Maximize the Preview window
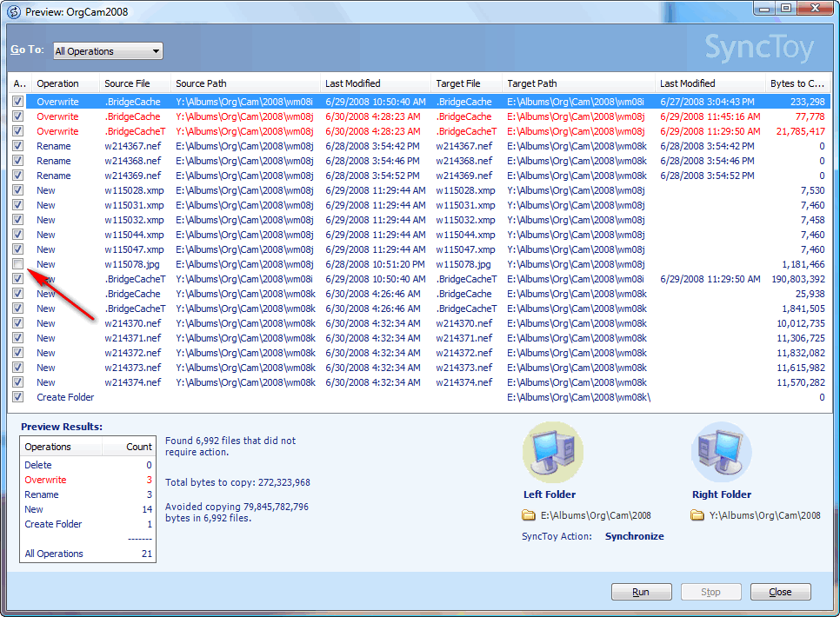Viewport: 840px width, 617px height. click(x=786, y=8)
